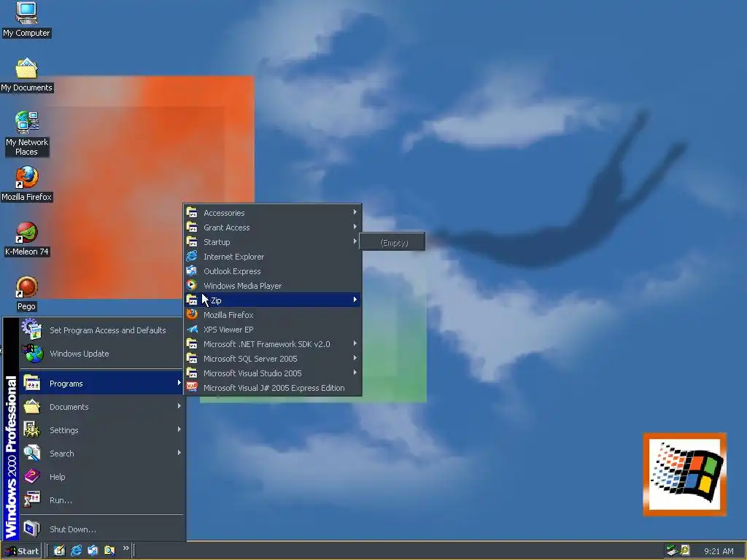Screen dimensions: 747x560
Task: Open Help from the Start menu
Action: tap(101, 477)
